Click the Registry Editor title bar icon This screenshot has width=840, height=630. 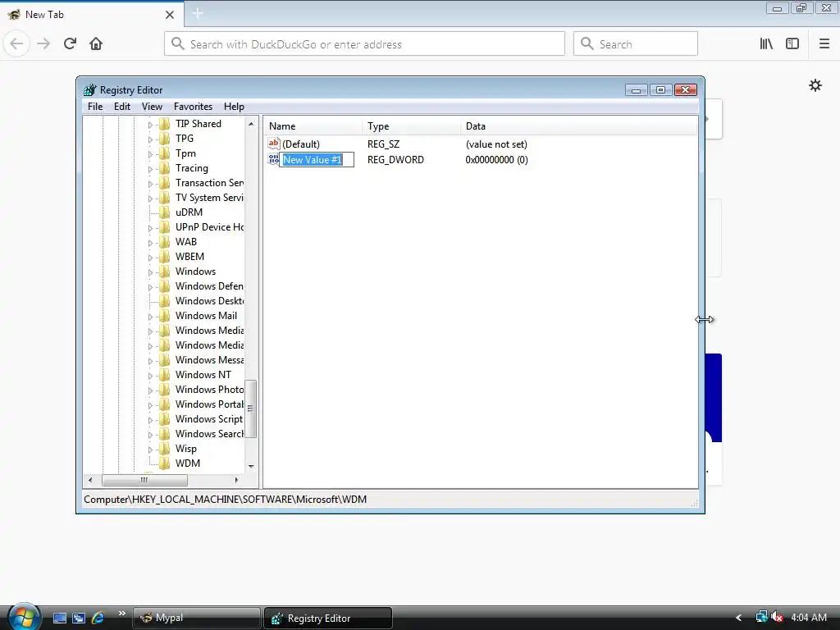[90, 89]
